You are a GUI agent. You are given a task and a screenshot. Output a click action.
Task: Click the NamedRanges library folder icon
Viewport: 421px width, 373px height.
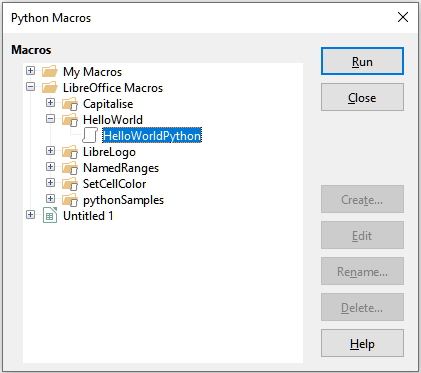[70, 168]
